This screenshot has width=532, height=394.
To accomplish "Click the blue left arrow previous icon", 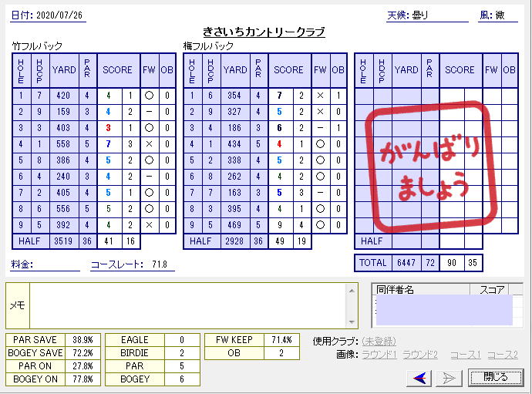I will pos(421,377).
